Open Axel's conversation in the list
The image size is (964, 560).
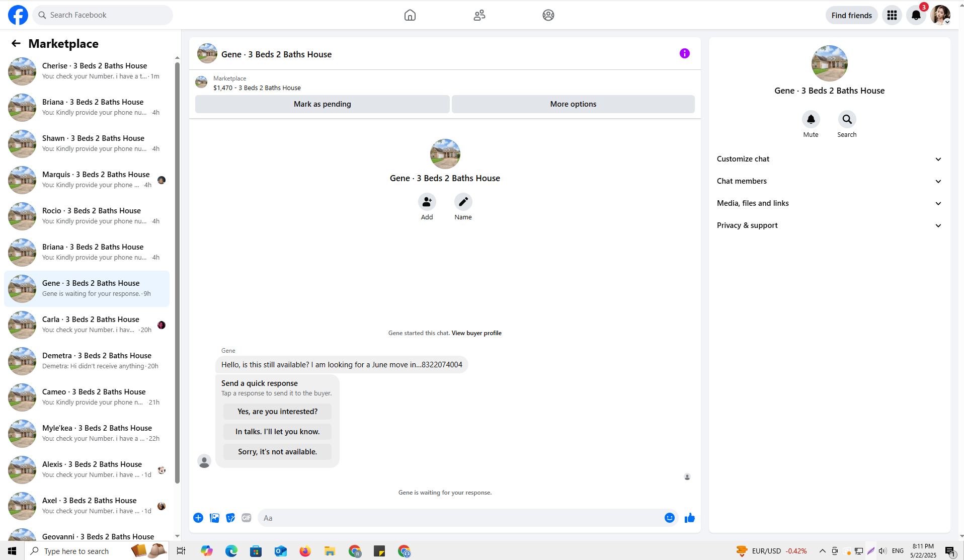tap(87, 506)
